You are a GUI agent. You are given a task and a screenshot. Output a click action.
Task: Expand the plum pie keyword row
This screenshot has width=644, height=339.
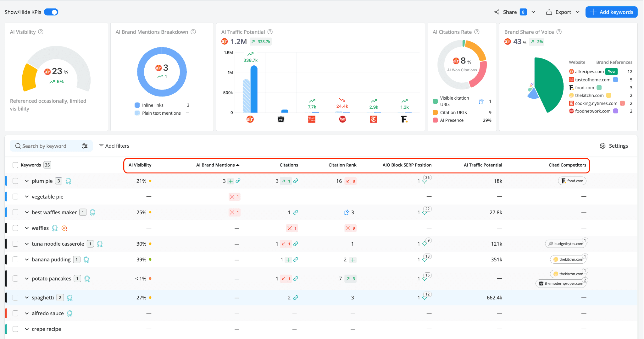[26, 181]
